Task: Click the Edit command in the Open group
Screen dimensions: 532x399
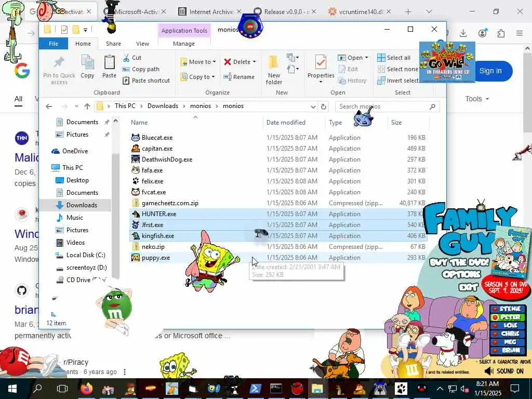Action: (348, 69)
